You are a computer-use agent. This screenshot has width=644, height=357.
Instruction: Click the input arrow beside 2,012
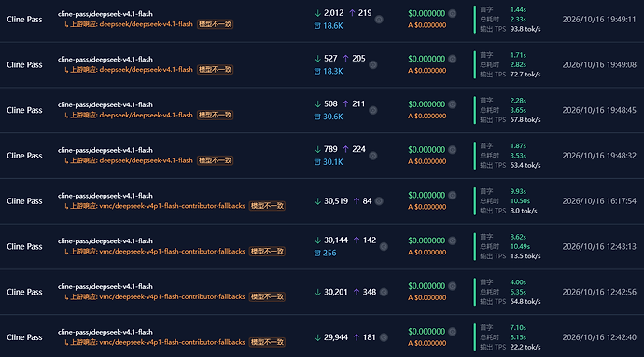pyautogui.click(x=317, y=13)
